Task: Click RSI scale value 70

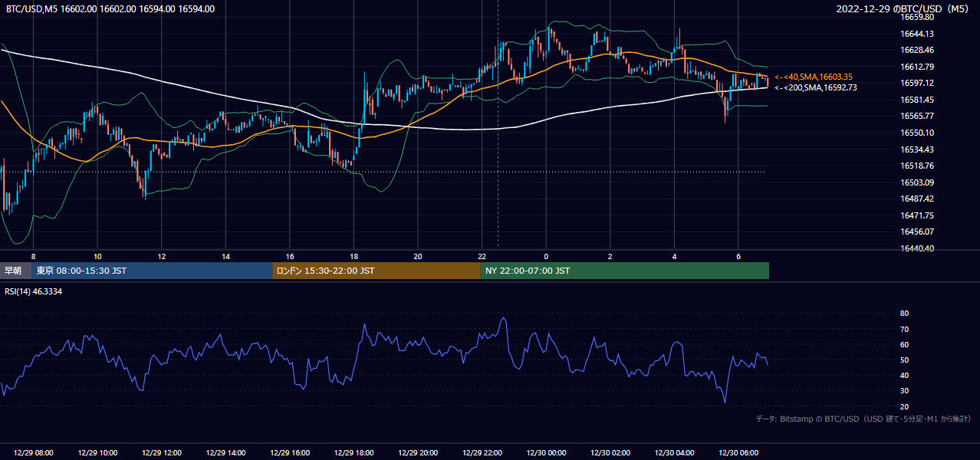Action: (x=904, y=329)
